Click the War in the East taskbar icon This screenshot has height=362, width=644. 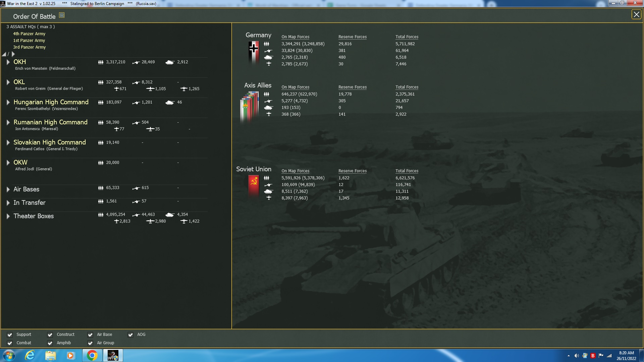tap(113, 355)
